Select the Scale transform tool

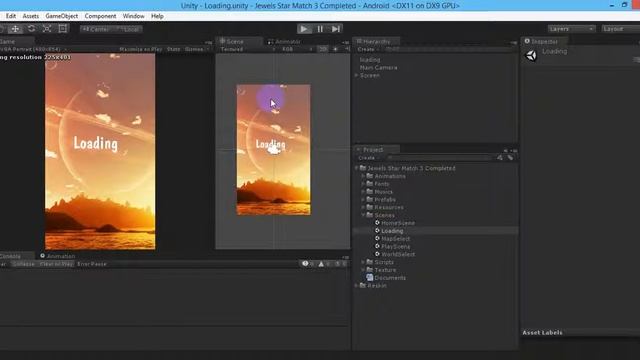47,29
